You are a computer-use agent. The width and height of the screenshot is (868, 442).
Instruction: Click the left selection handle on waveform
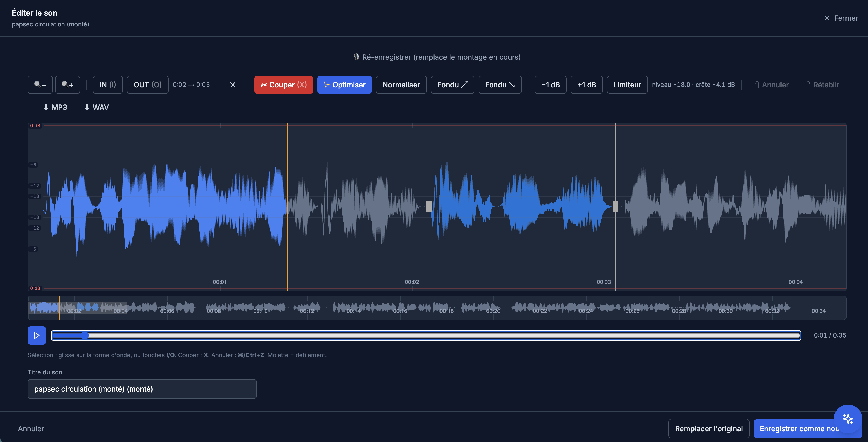429,206
